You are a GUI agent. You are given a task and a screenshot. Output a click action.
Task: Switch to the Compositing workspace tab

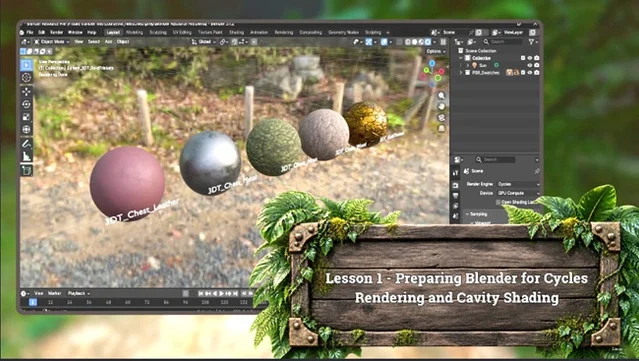coord(311,32)
